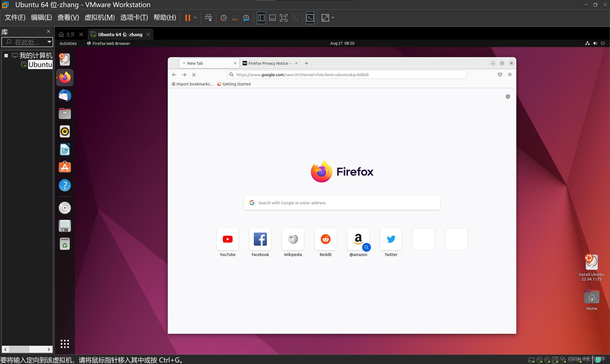Toggle VMware console view button
Viewport: 610px width, 364px height.
point(310,18)
